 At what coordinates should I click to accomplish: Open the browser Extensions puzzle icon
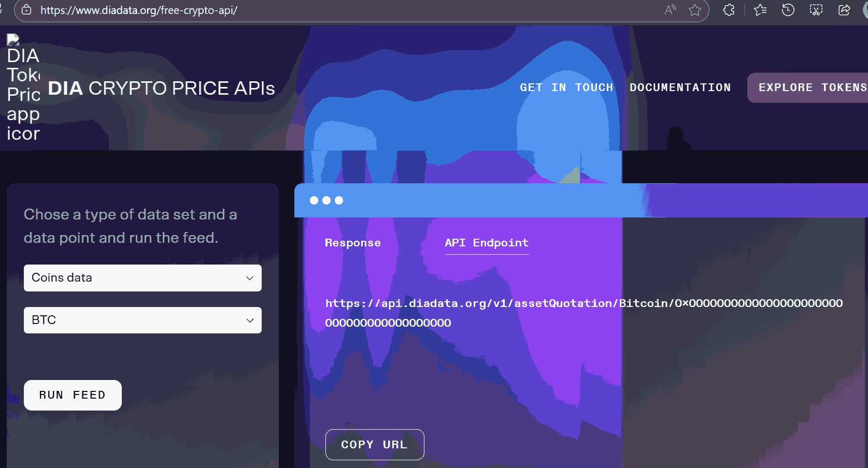[728, 10]
